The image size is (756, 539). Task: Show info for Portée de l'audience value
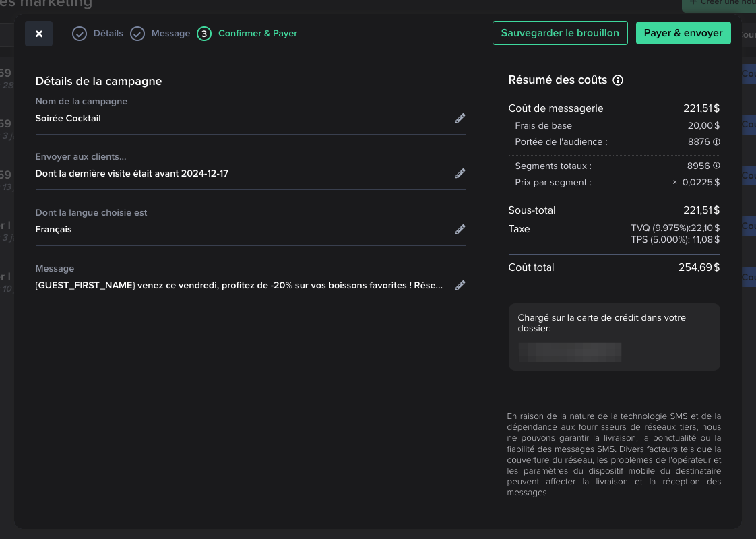tap(716, 142)
